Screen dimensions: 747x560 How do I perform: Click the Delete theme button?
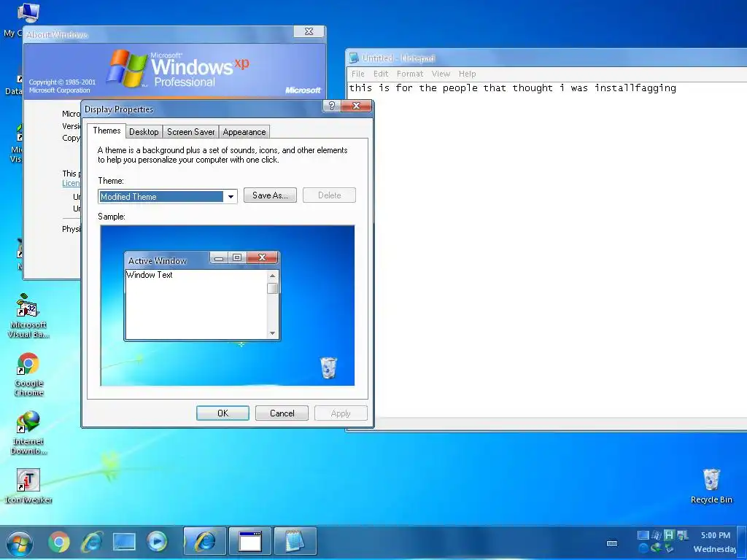point(329,195)
